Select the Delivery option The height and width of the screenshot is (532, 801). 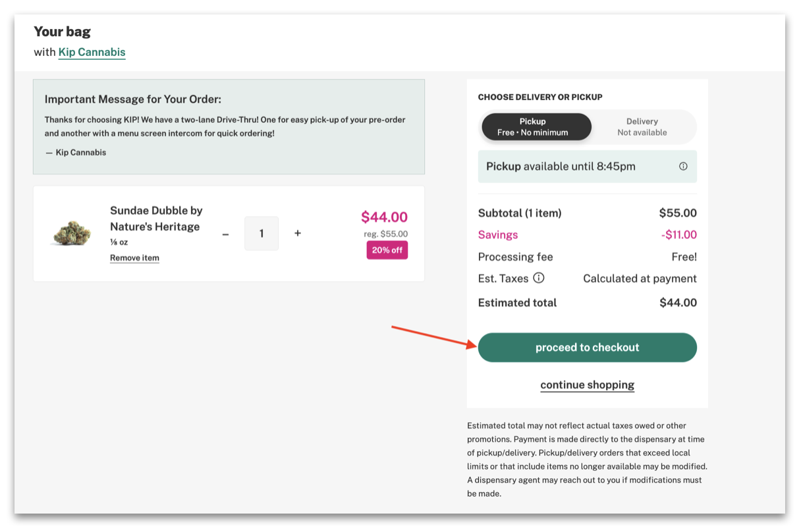(x=642, y=126)
